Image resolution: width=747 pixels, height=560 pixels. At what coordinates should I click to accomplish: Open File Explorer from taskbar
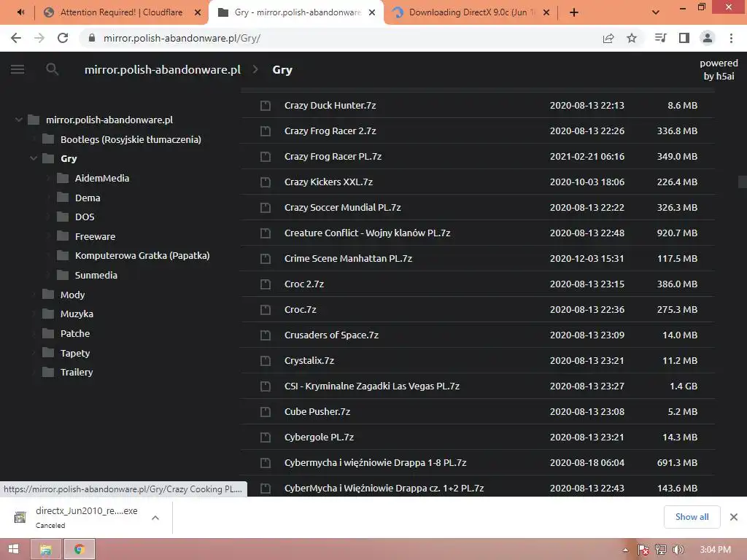point(46,549)
